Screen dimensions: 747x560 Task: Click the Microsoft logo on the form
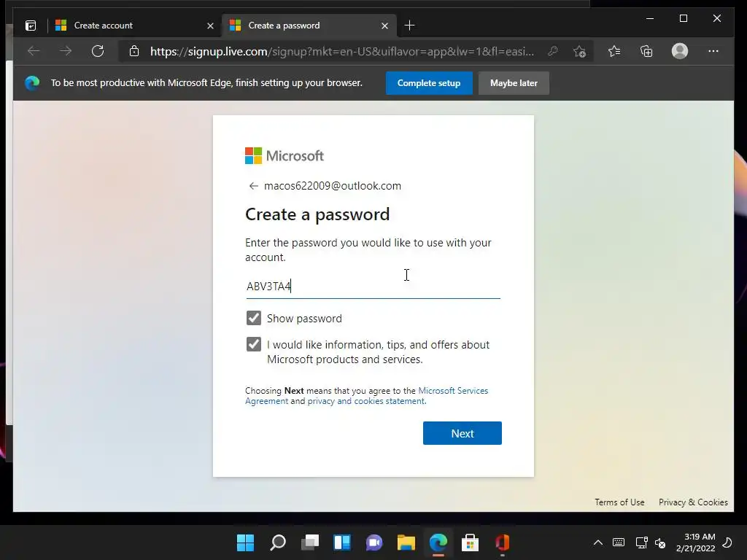(285, 156)
